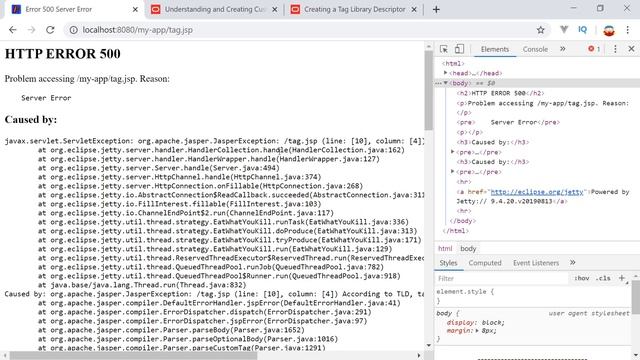640x360 pixels.
Task: Select the pre Server Error node
Action: coord(508,122)
